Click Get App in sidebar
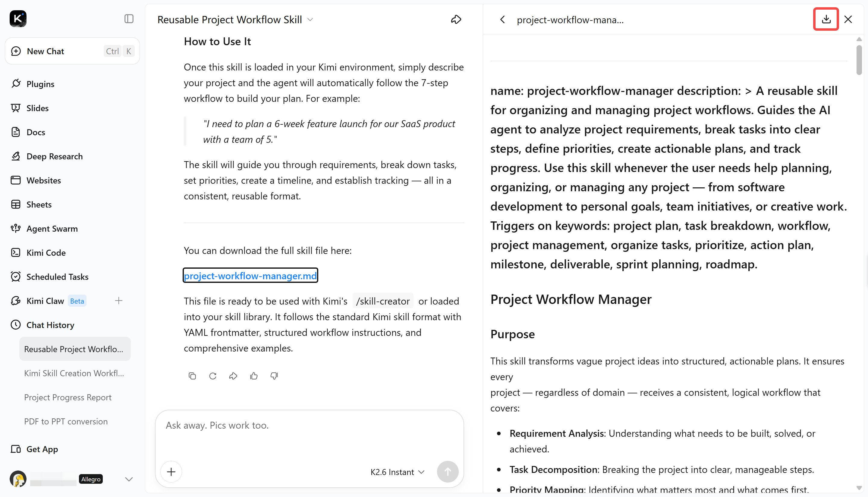The image size is (868, 497). pyautogui.click(x=42, y=449)
